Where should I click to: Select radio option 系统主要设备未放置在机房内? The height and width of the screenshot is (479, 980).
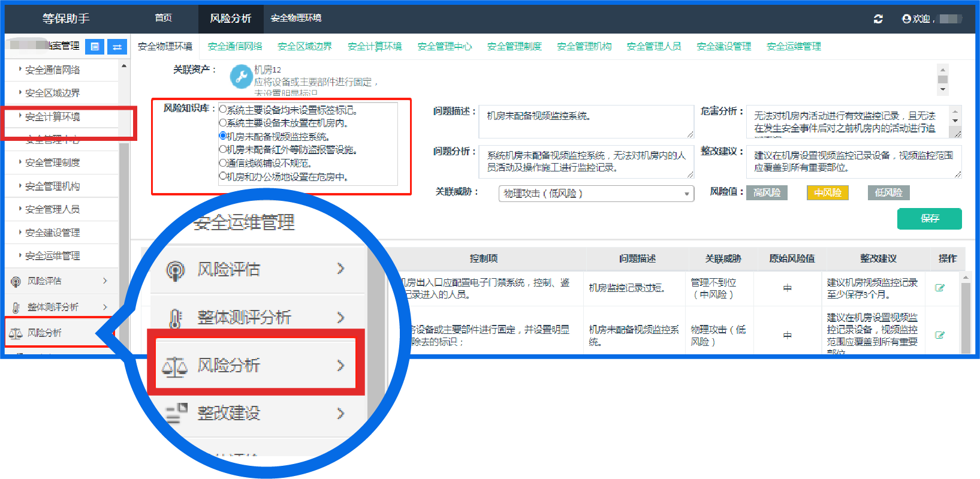pos(223,122)
